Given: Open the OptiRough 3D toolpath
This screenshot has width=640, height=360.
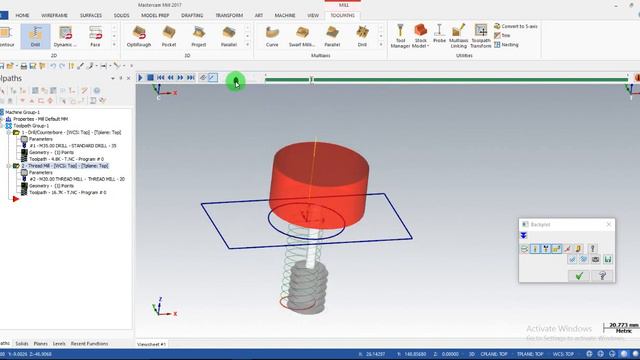Looking at the screenshot, I should [x=139, y=36].
